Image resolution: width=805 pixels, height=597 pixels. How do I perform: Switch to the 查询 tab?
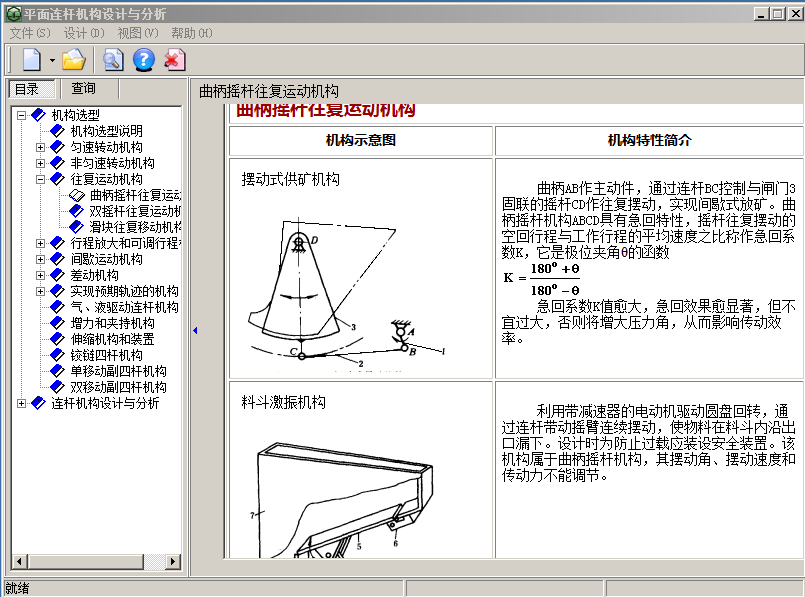[x=83, y=89]
